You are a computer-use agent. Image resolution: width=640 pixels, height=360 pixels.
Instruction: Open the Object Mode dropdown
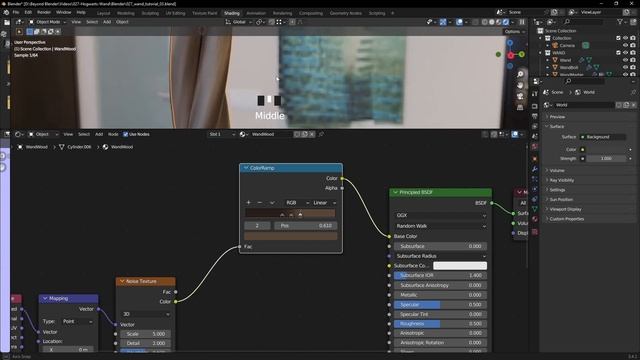(x=47, y=22)
